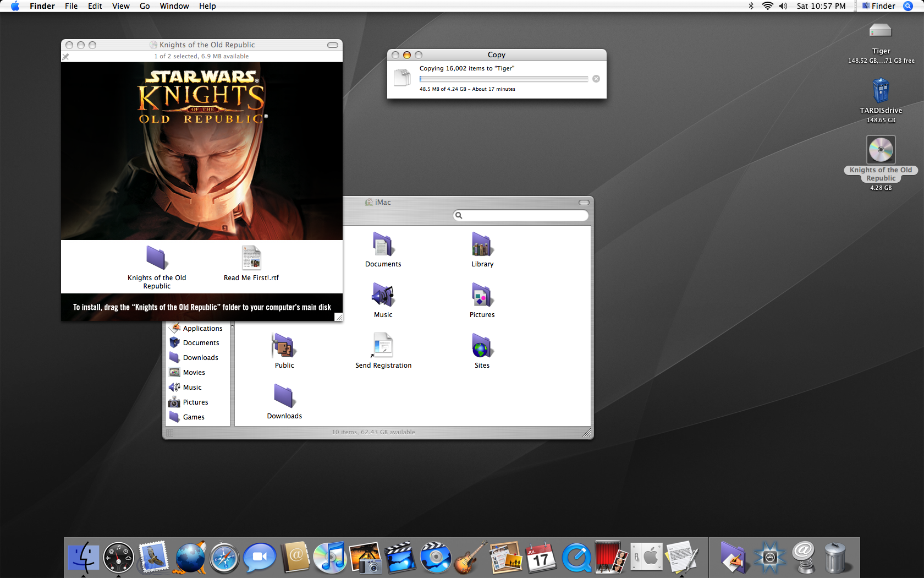Toggle the toolbar pill in the Knights window
Viewport: 924px width, 578px height.
coord(333,45)
